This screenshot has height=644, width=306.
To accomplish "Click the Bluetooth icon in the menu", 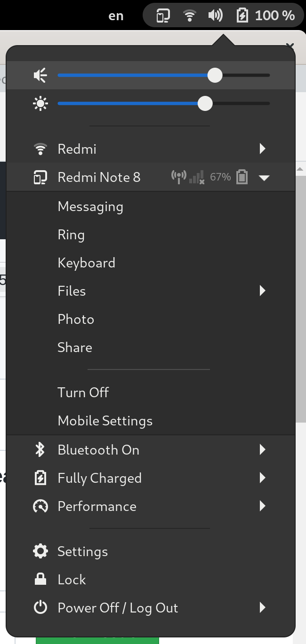I will (40, 450).
